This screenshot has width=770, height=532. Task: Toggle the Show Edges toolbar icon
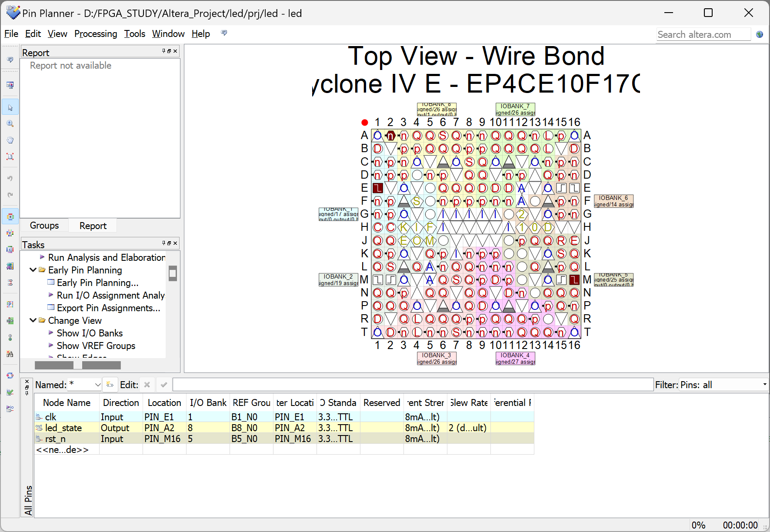pyautogui.click(x=10, y=249)
